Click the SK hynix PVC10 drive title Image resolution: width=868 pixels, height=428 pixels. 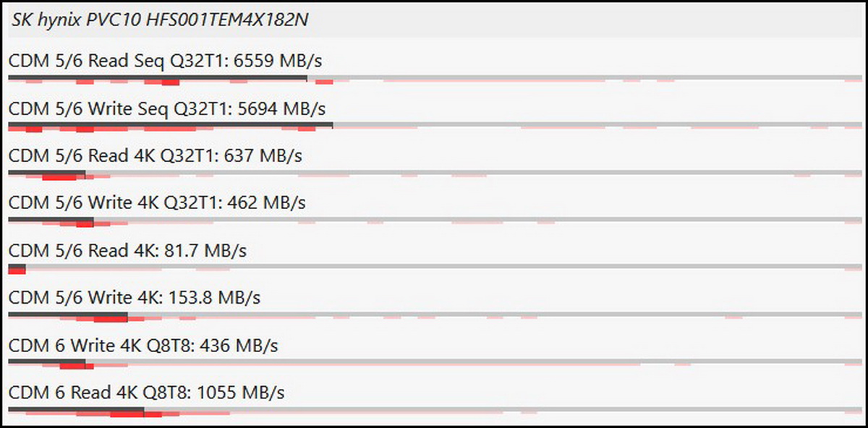click(x=160, y=20)
